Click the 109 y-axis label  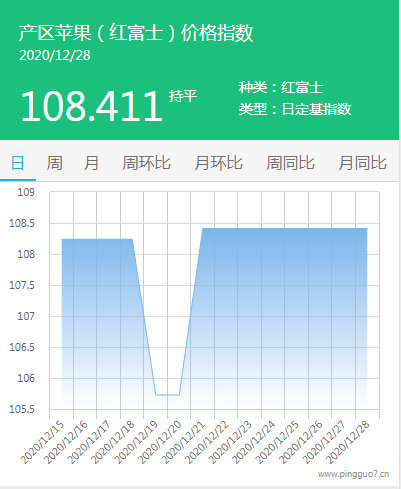tap(26, 192)
